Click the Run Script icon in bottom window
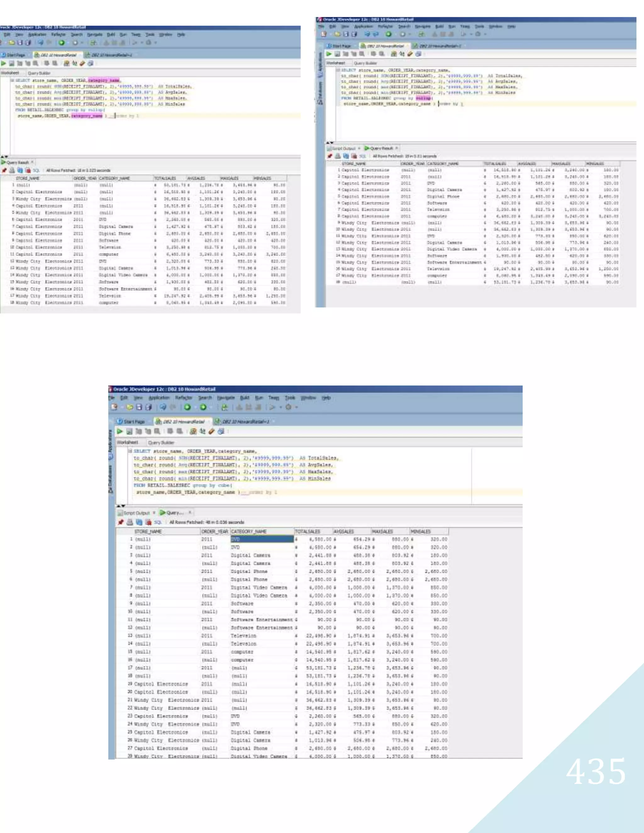This screenshot has height=833, width=644. pyautogui.click(x=129, y=431)
